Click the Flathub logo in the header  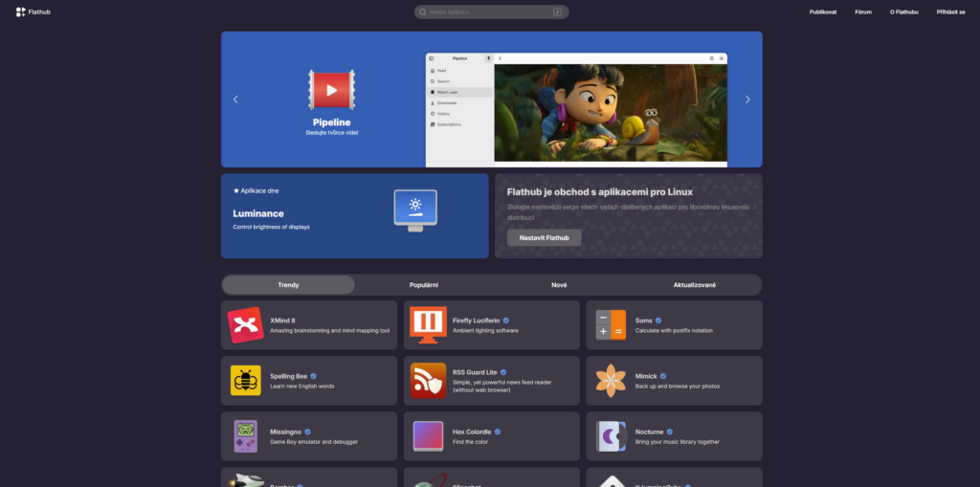(33, 11)
